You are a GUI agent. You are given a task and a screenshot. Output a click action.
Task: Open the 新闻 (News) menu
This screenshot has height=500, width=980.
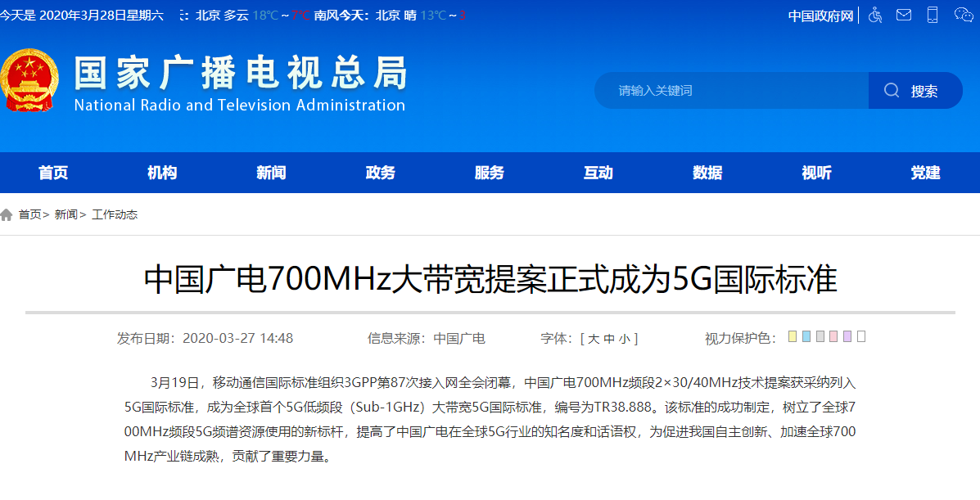tap(270, 173)
